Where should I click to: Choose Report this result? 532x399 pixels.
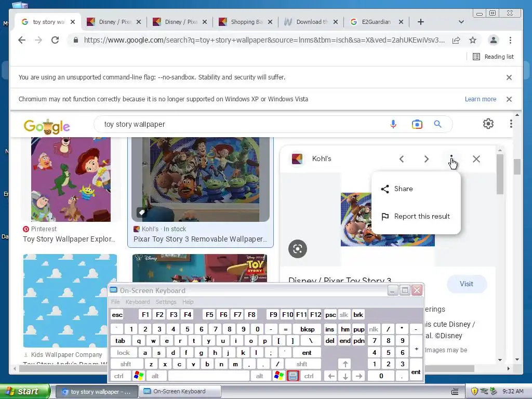click(x=416, y=217)
